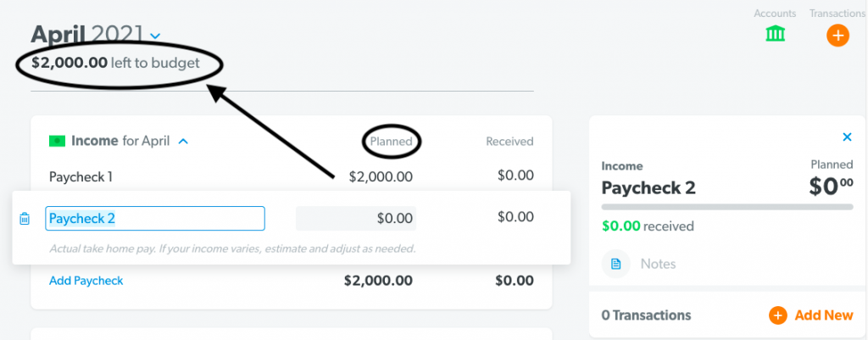Open the Accounts bank icon
Image resolution: width=868 pixels, height=340 pixels.
click(x=775, y=34)
